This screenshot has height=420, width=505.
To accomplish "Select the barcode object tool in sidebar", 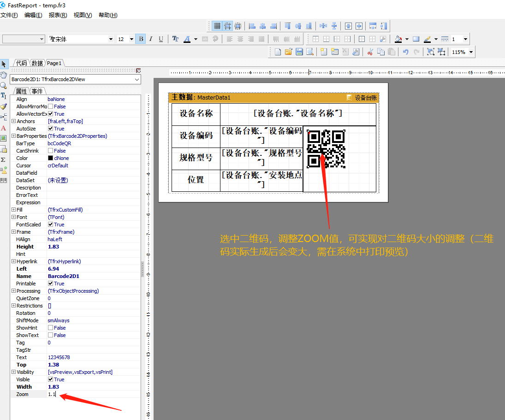I will pos(4,181).
